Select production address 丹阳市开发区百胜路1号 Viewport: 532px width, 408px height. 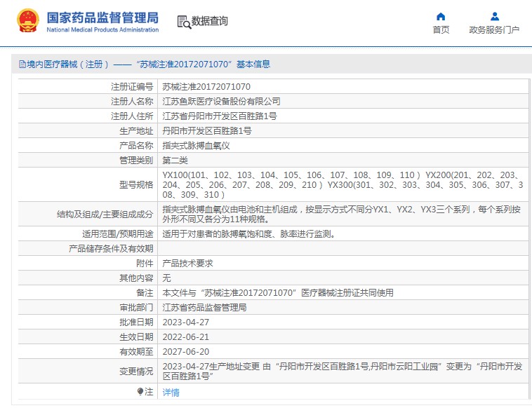(x=207, y=131)
